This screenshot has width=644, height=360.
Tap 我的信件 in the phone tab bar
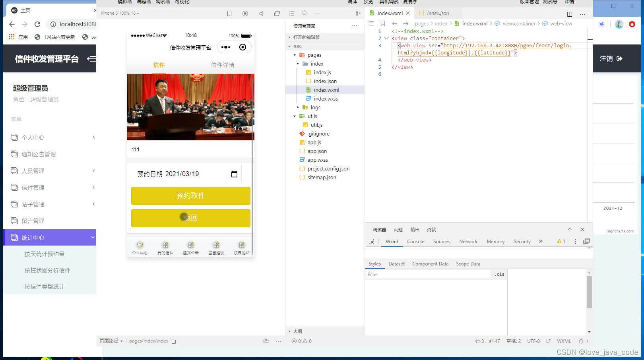165,248
